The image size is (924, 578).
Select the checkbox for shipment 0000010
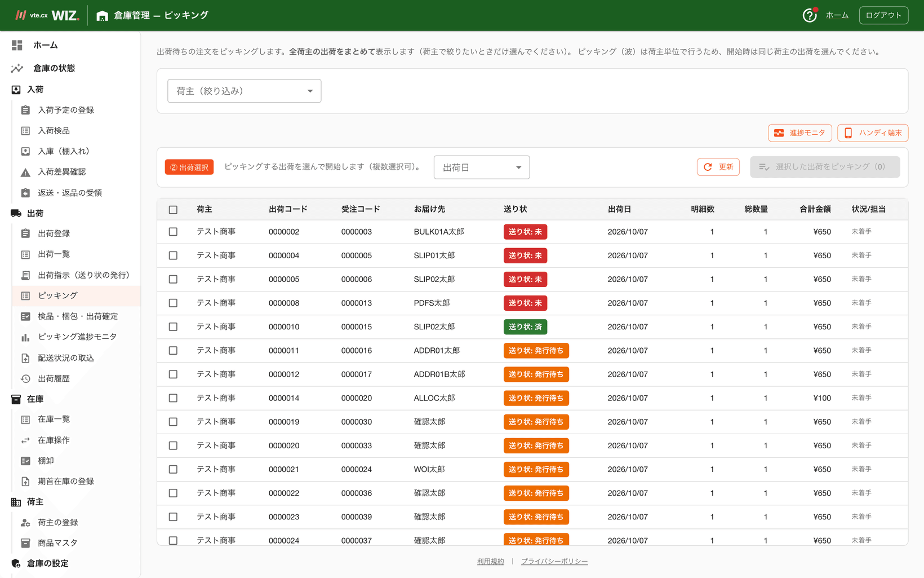(173, 326)
